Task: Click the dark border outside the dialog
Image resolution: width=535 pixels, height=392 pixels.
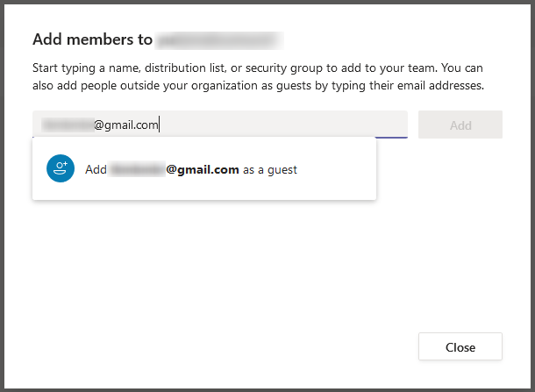Action: click(2, 196)
